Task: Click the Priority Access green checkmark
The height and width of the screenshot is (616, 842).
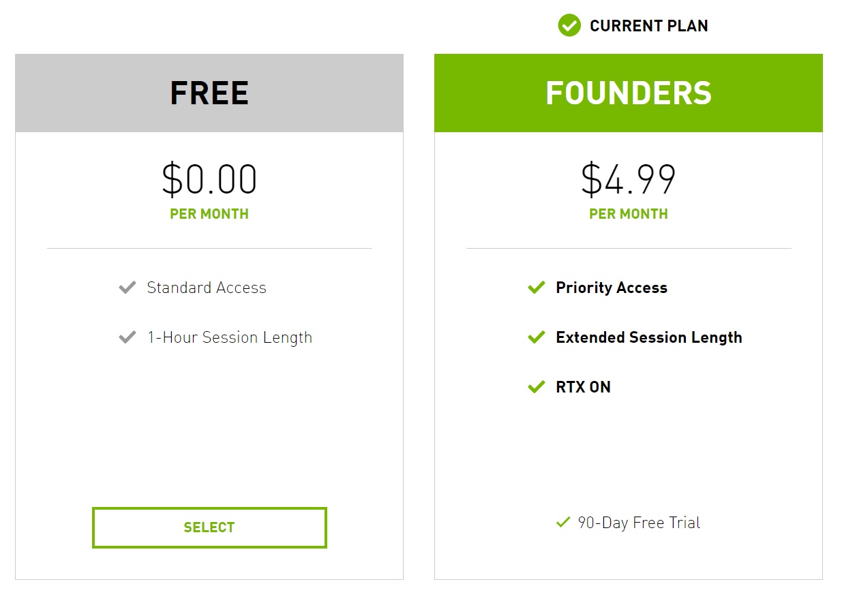Action: pyautogui.click(x=537, y=288)
